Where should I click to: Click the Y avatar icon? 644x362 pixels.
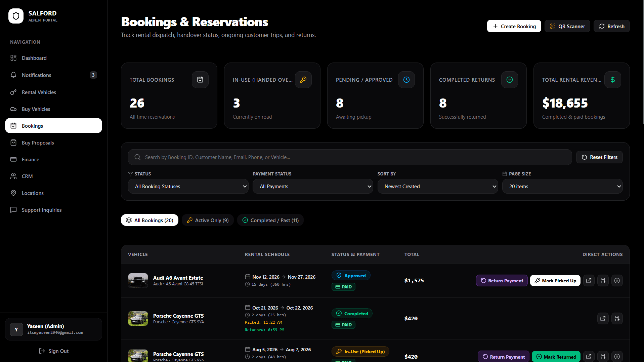(16, 329)
